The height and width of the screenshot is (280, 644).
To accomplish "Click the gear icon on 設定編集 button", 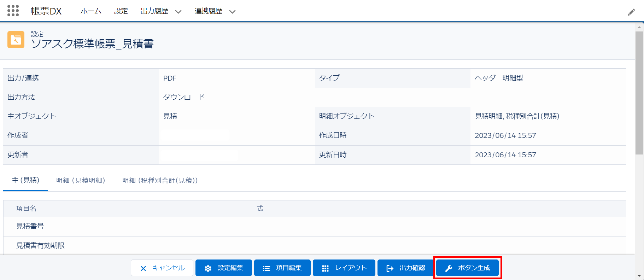I will click(x=208, y=268).
